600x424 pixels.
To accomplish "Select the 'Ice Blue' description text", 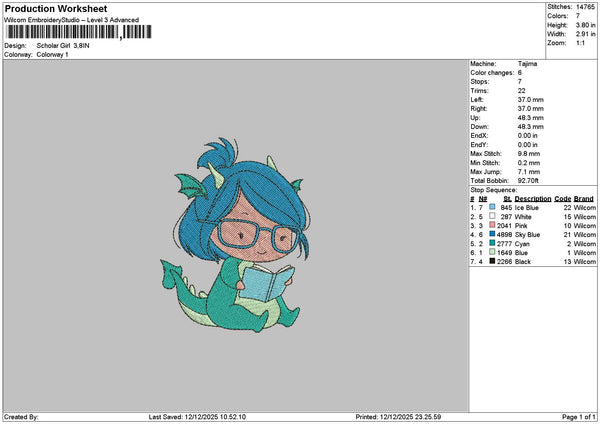I will (x=527, y=208).
